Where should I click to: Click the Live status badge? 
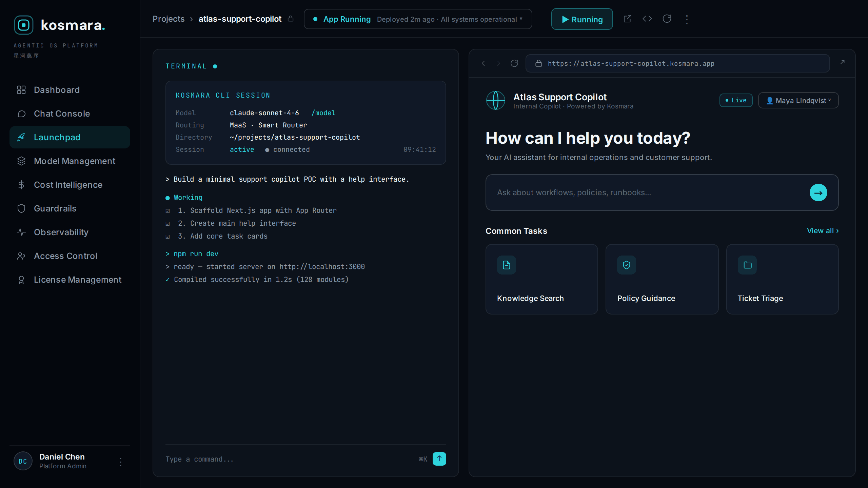point(736,100)
